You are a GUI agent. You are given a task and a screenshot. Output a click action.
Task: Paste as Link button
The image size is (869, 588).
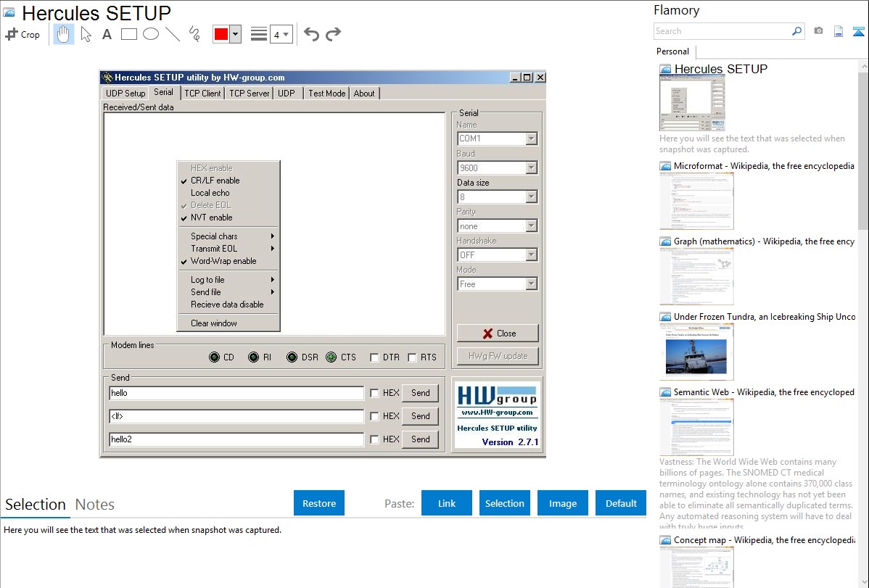click(x=447, y=503)
